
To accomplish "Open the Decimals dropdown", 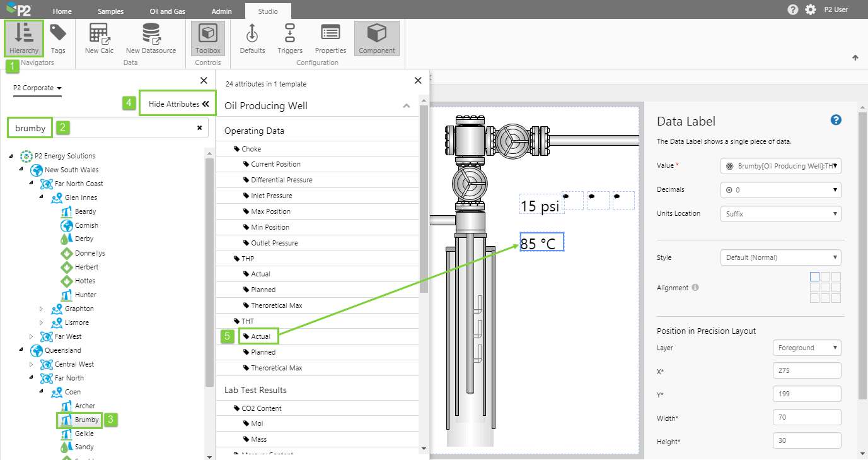I will (x=780, y=190).
